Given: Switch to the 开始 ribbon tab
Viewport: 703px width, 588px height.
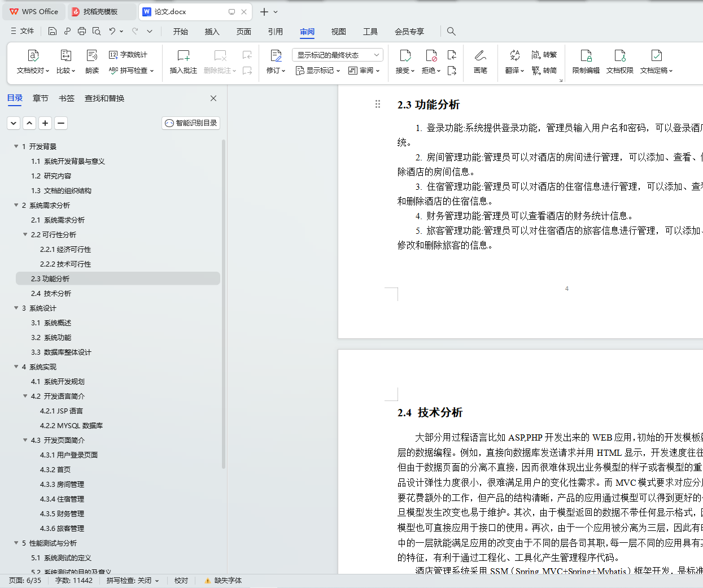Looking at the screenshot, I should pyautogui.click(x=181, y=32).
